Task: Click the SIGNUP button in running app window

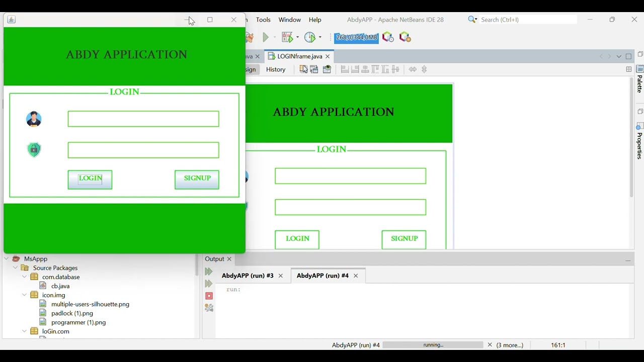Action: [x=197, y=179]
